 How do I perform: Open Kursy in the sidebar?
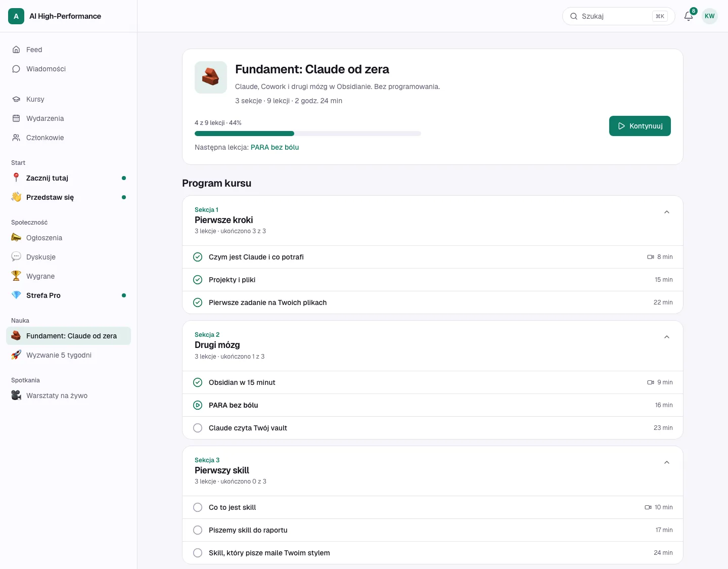click(68, 99)
